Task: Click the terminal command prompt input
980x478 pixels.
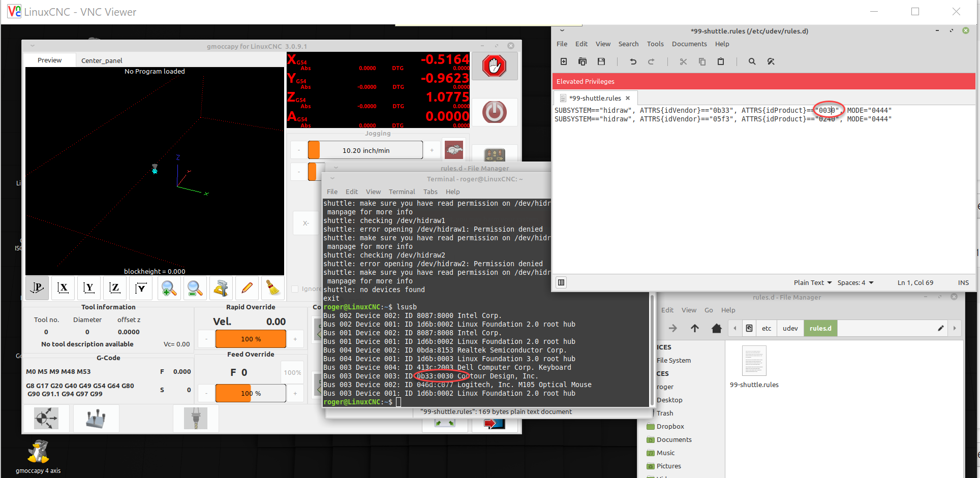Action: [399, 402]
